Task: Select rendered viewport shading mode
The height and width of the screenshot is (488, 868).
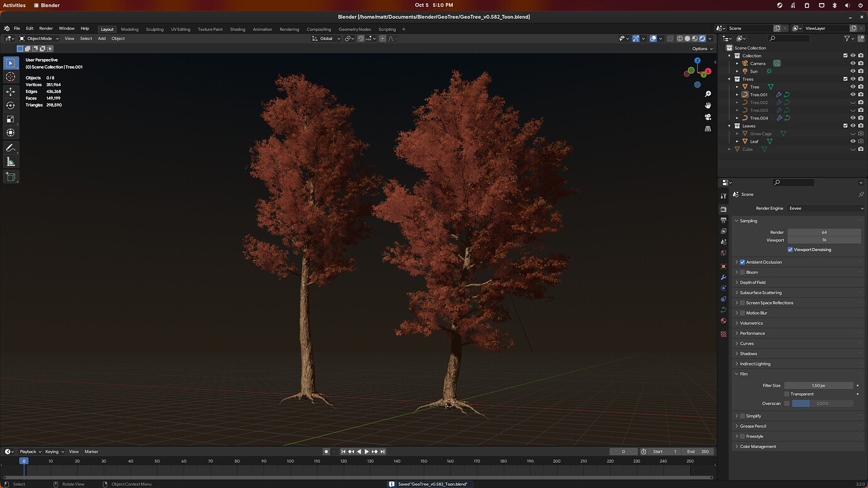Action: 703,38
